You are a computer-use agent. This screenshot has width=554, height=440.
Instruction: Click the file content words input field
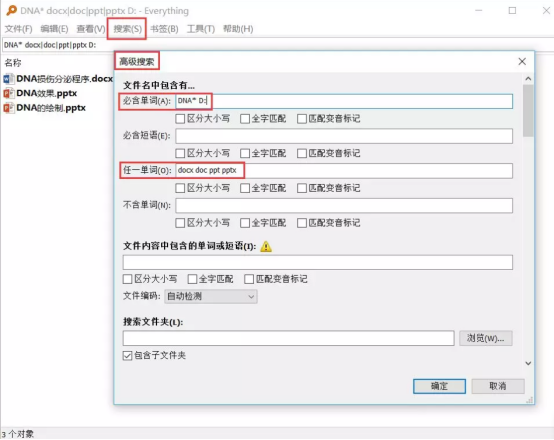318,262
